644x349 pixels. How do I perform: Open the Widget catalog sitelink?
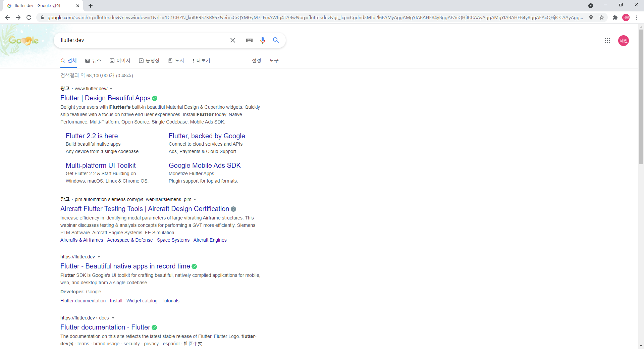coord(142,301)
